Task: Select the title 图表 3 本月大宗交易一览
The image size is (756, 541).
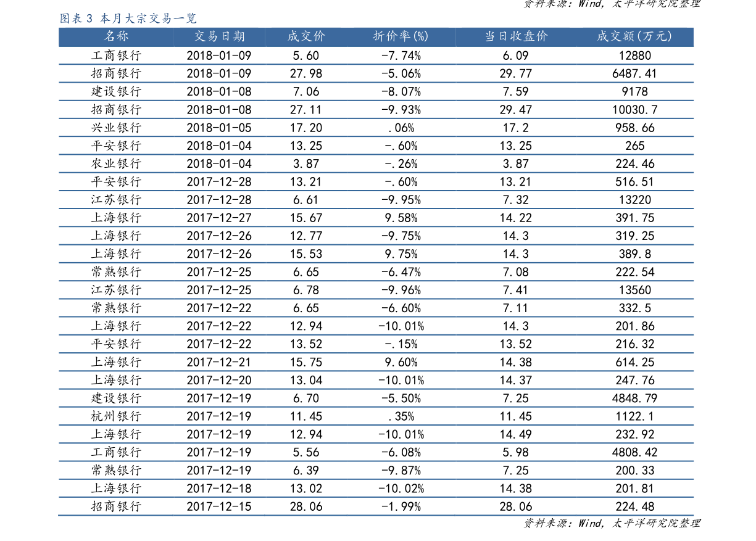Action: click(x=128, y=18)
